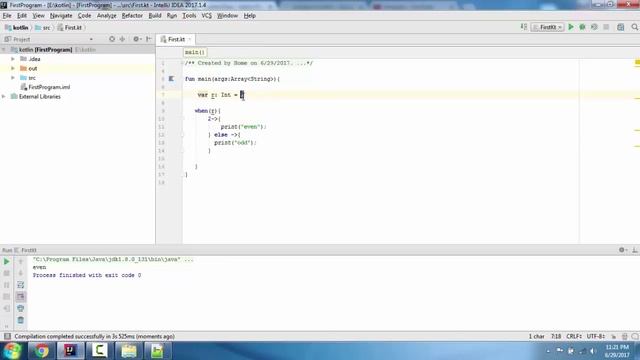Open Run panel gear settings
The height and width of the screenshot is (360, 640).
(x=622, y=250)
